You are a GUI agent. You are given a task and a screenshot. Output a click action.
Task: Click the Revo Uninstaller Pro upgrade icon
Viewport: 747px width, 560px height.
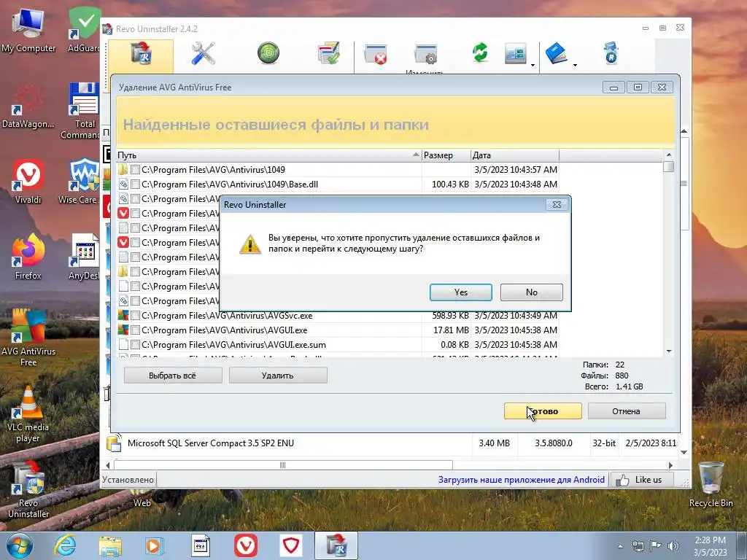611,52
